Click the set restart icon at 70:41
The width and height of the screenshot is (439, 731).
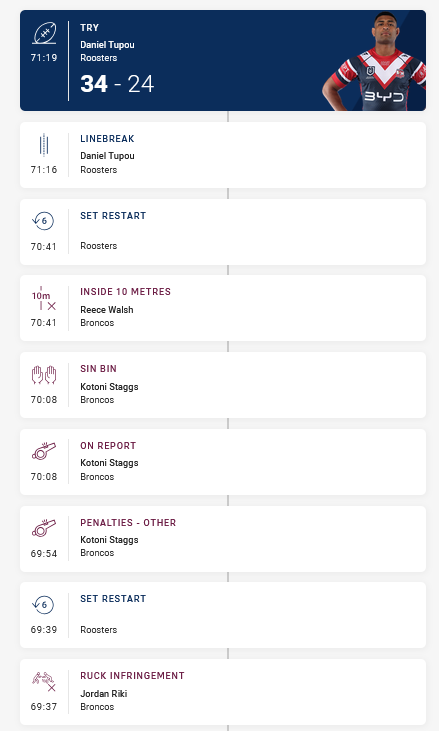43,221
